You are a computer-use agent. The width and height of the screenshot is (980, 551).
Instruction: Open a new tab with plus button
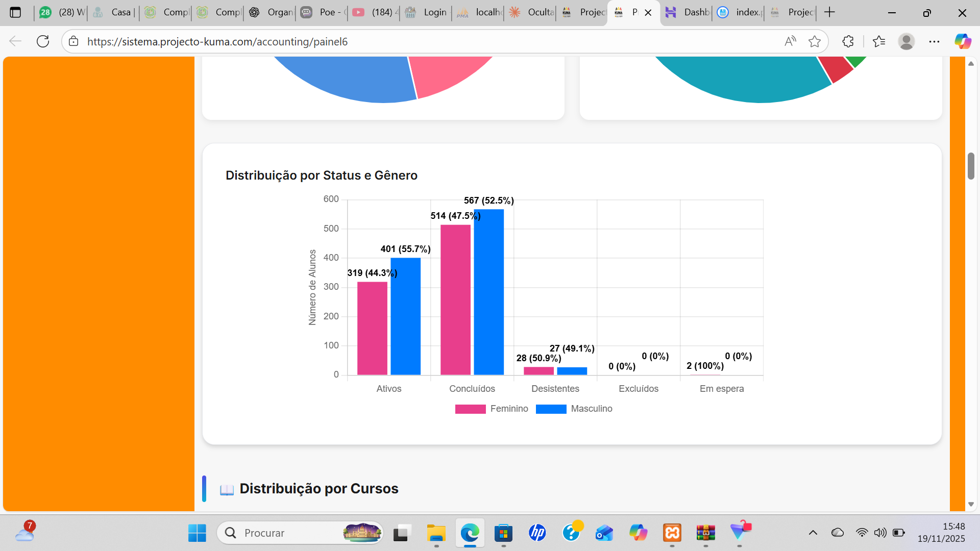coord(830,12)
